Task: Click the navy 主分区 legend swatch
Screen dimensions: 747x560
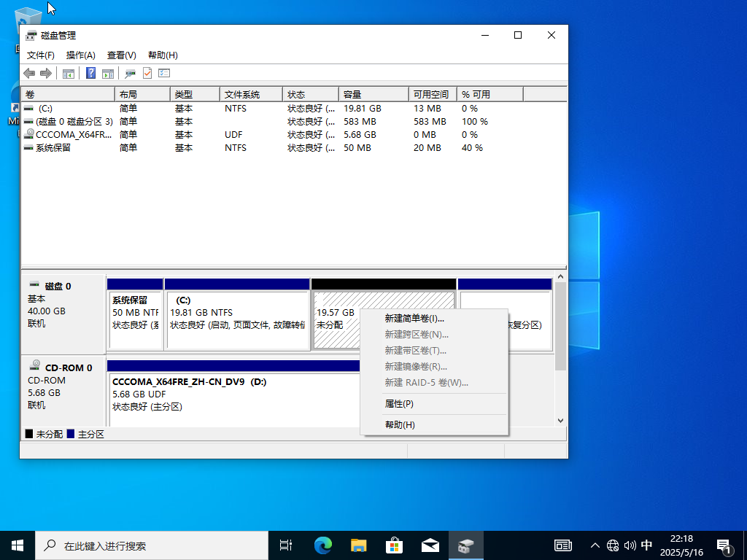Action: [x=71, y=434]
